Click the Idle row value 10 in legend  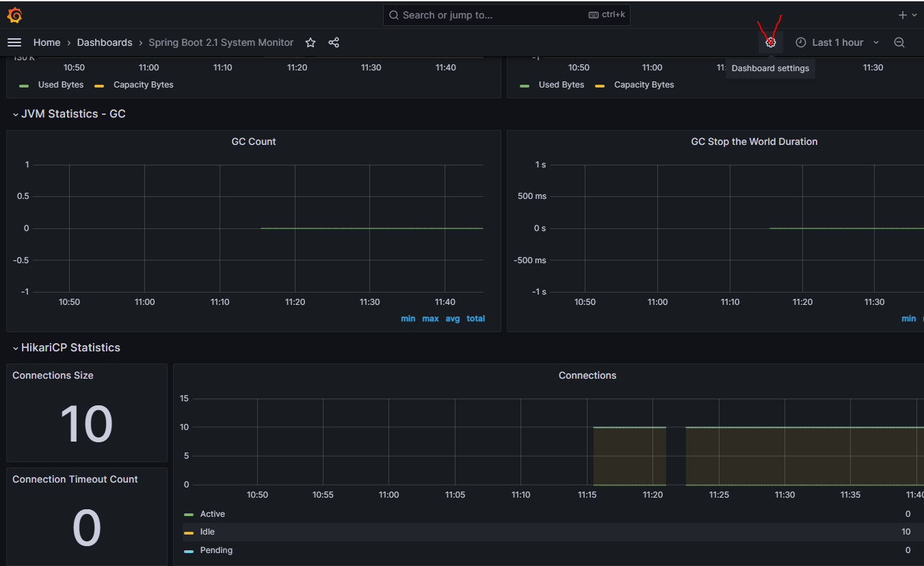[906, 532]
